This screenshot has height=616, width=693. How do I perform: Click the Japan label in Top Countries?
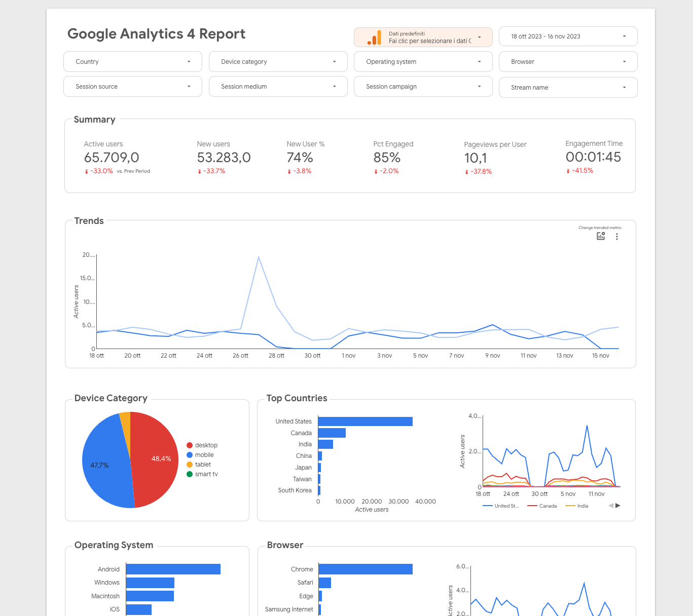point(303,468)
